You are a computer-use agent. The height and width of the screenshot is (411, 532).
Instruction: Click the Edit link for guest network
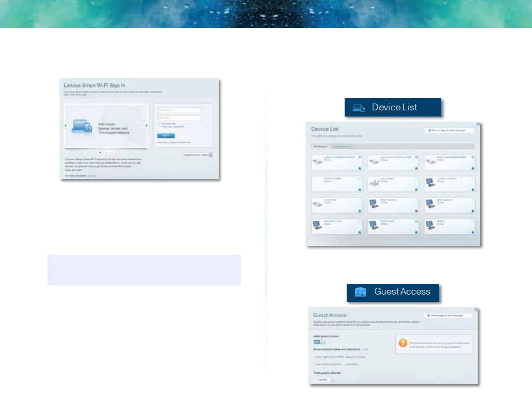(366, 350)
